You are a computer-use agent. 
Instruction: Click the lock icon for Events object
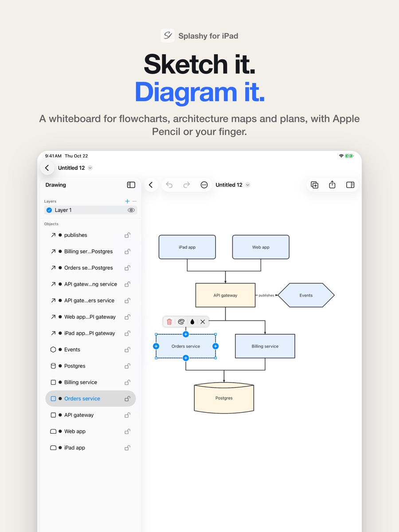point(127,350)
